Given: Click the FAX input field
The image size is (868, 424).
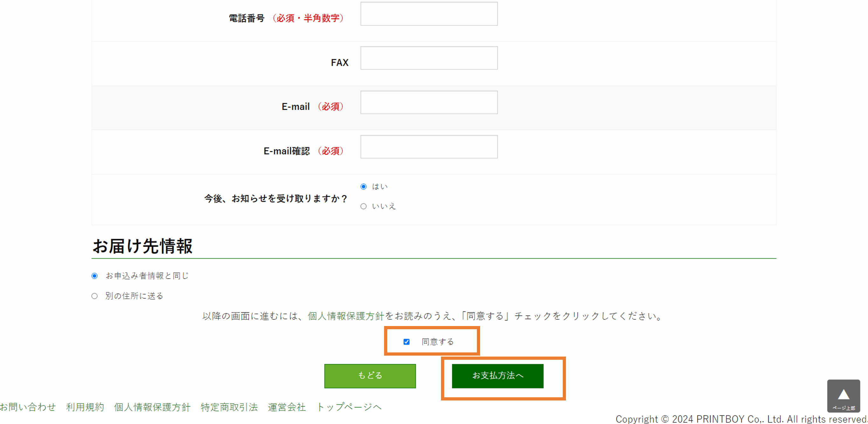Looking at the screenshot, I should coord(429,58).
